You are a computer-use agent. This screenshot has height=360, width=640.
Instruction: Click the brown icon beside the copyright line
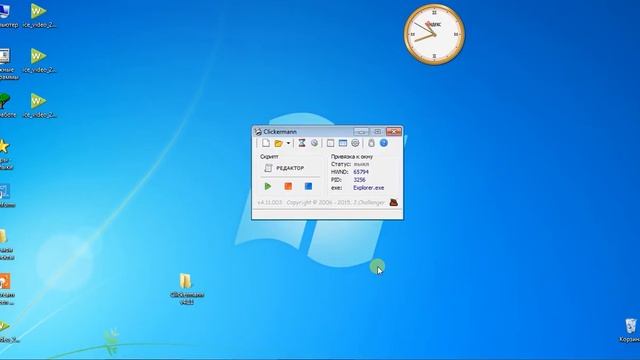point(393,202)
